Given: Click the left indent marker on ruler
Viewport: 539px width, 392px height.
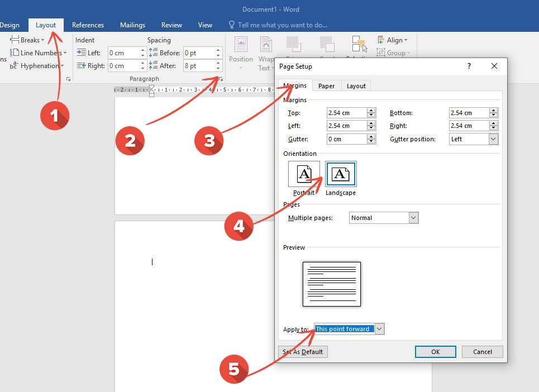Looking at the screenshot, I should [x=151, y=95].
